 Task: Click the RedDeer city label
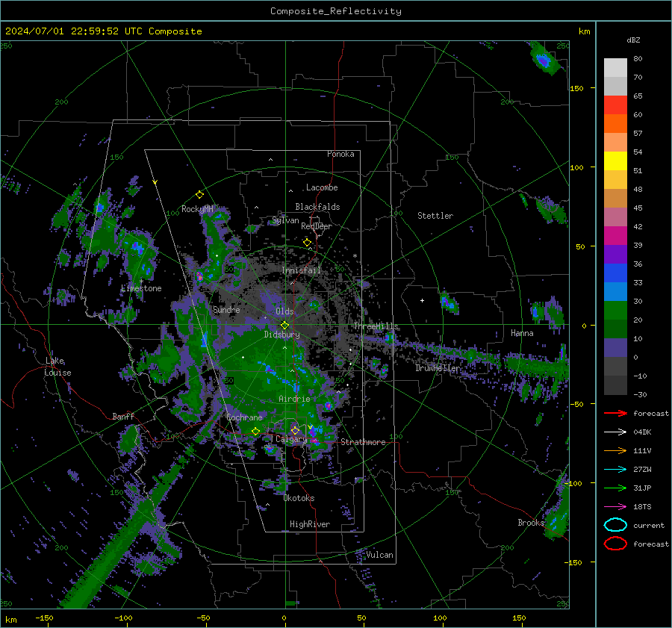coord(317,226)
